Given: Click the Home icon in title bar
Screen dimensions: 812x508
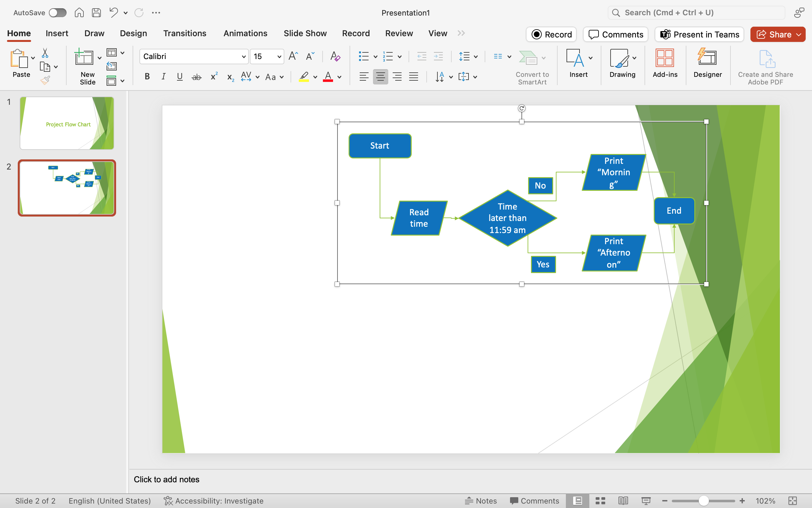Looking at the screenshot, I should 79,13.
